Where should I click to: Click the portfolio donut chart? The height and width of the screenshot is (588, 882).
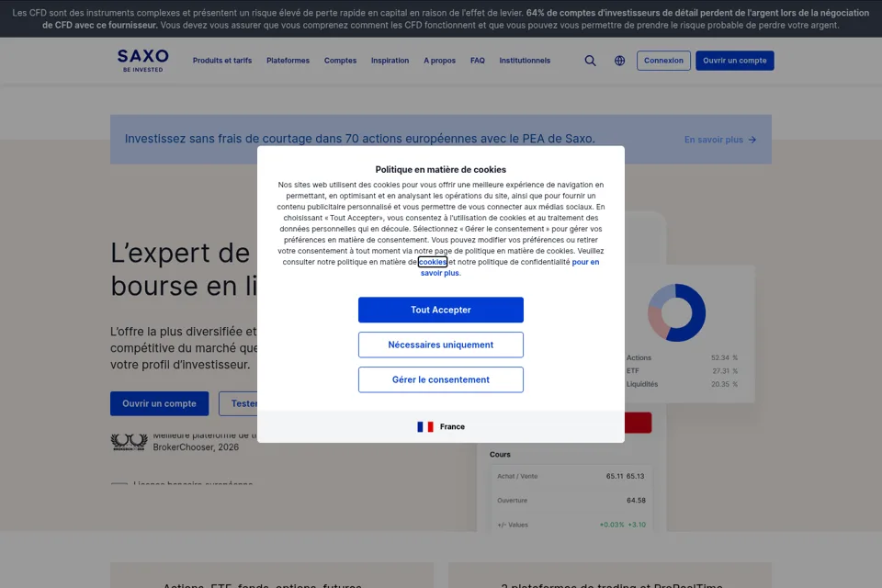pos(677,312)
